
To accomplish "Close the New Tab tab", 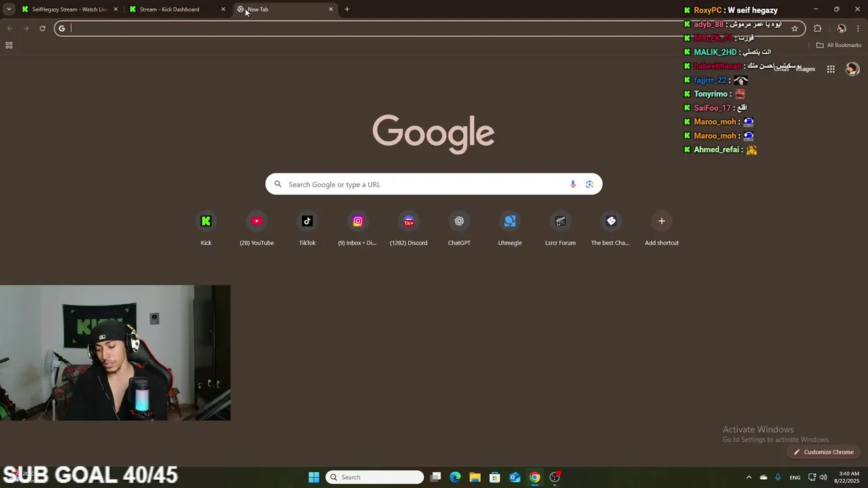I will pyautogui.click(x=331, y=9).
